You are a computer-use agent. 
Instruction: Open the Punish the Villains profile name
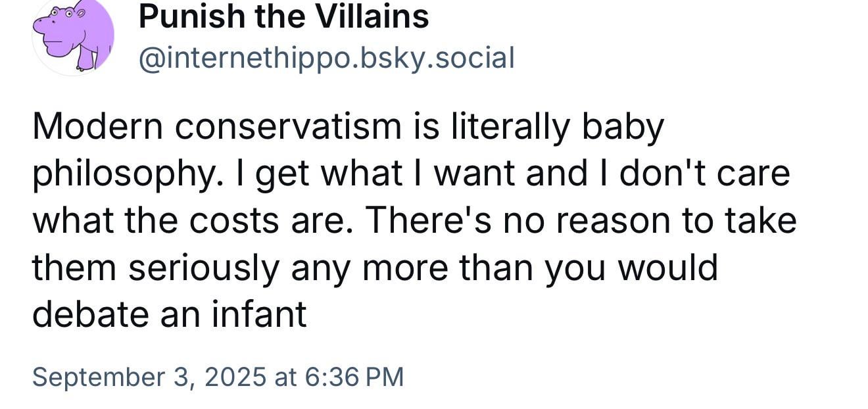pyautogui.click(x=283, y=16)
